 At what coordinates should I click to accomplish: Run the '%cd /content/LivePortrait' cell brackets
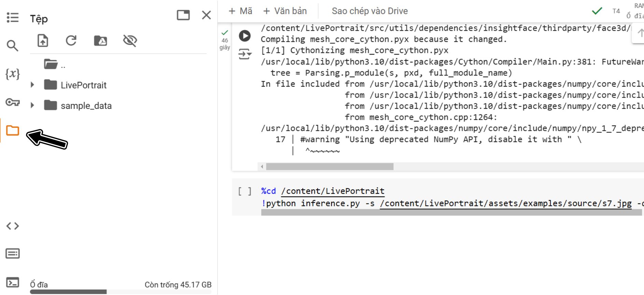(x=244, y=191)
